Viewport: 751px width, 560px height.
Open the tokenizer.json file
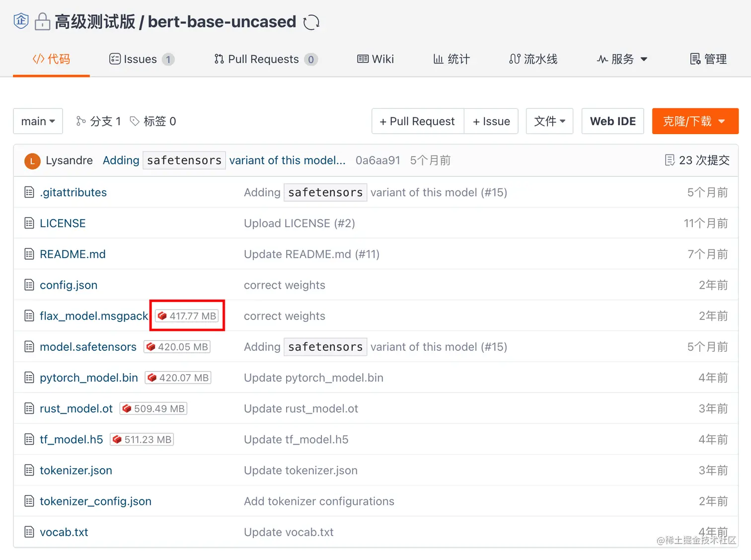click(76, 471)
